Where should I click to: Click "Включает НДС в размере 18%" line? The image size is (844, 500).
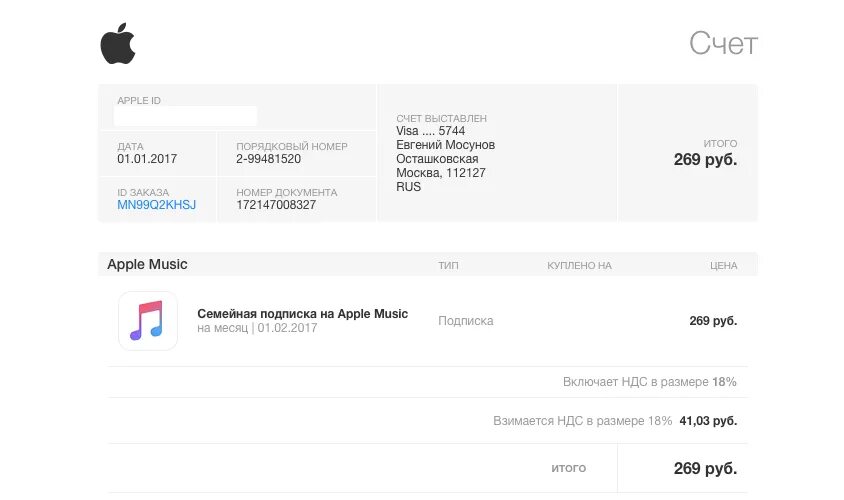click(650, 382)
